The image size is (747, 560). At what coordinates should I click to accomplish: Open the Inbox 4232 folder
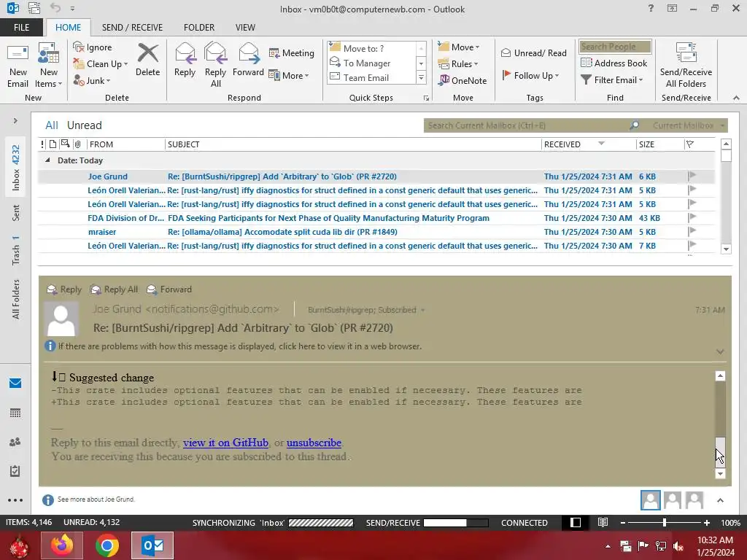[16, 168]
